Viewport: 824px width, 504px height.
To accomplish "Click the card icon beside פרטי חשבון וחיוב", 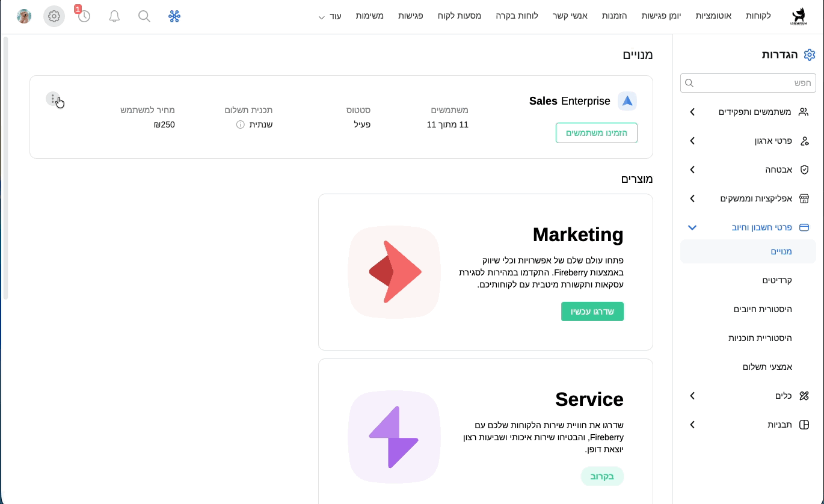I will (x=804, y=227).
